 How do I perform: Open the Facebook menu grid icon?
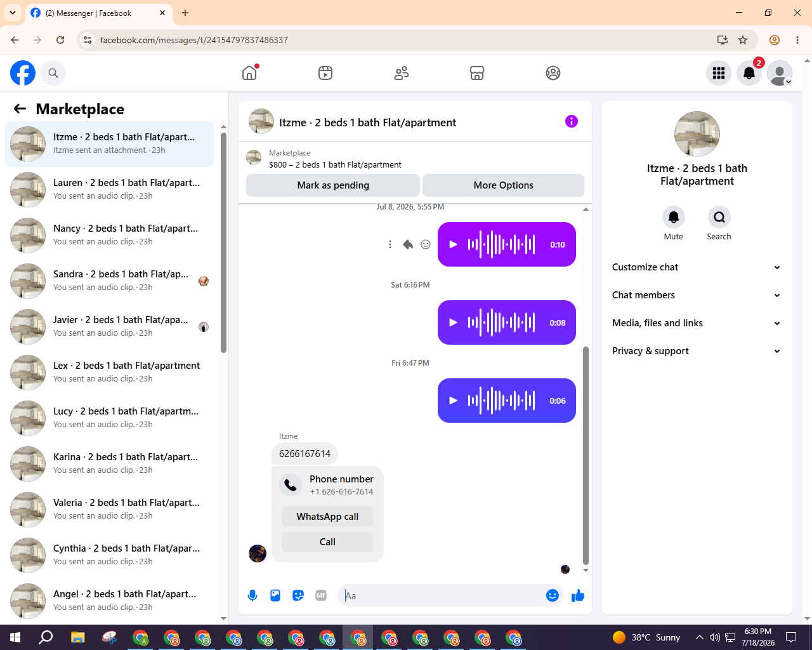(719, 73)
